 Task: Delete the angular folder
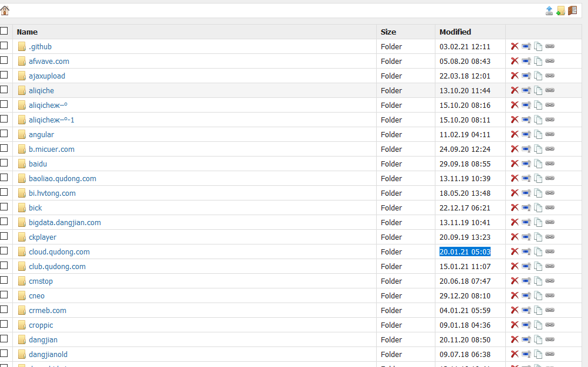tap(515, 134)
